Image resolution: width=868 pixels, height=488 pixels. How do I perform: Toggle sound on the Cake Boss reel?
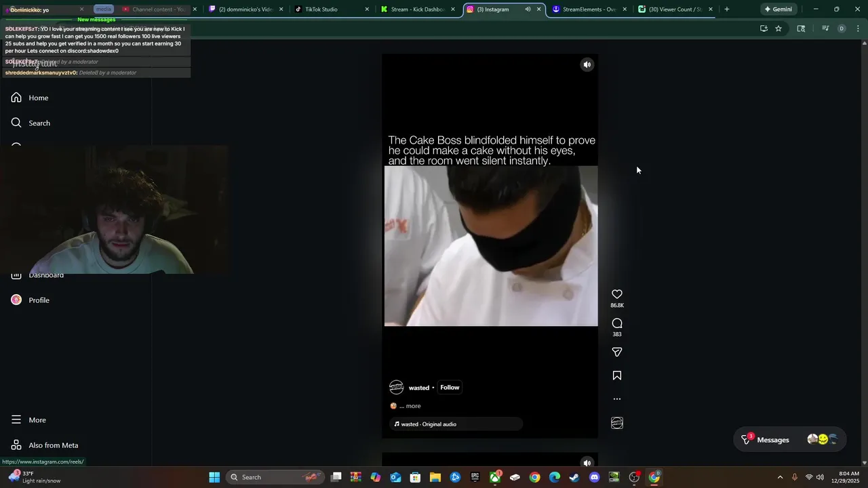point(587,64)
